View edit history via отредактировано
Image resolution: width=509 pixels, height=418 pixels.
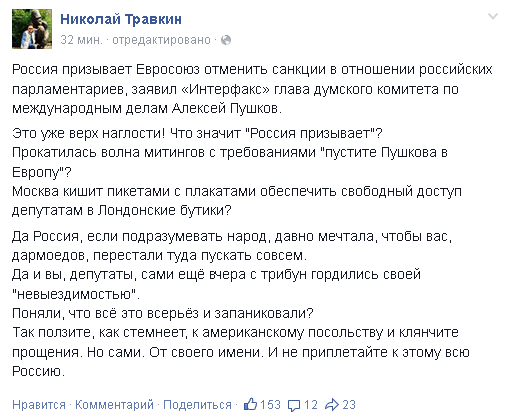[162, 40]
